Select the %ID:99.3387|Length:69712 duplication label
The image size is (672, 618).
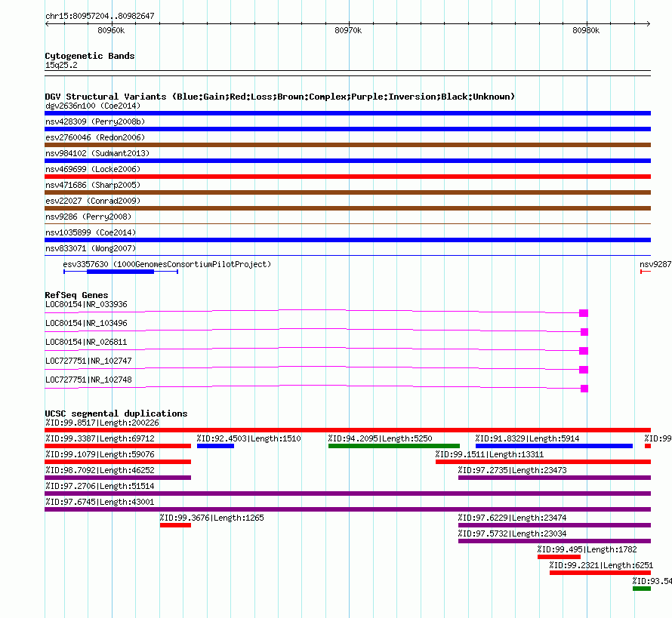[100, 438]
